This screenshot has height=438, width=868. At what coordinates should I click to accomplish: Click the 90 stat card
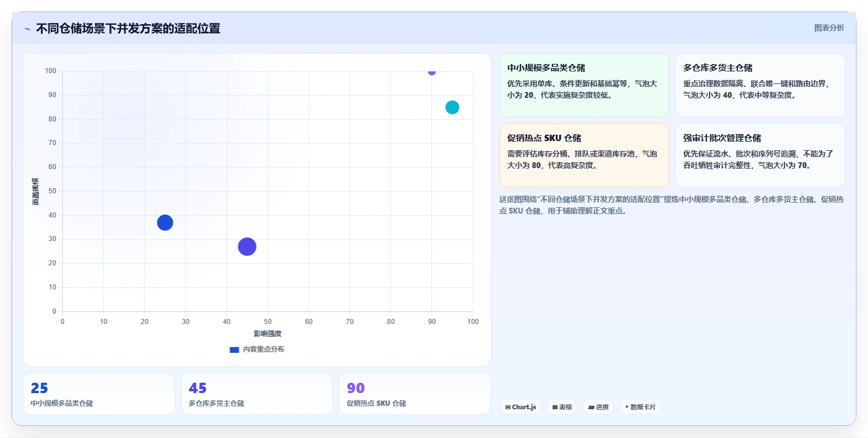(415, 394)
